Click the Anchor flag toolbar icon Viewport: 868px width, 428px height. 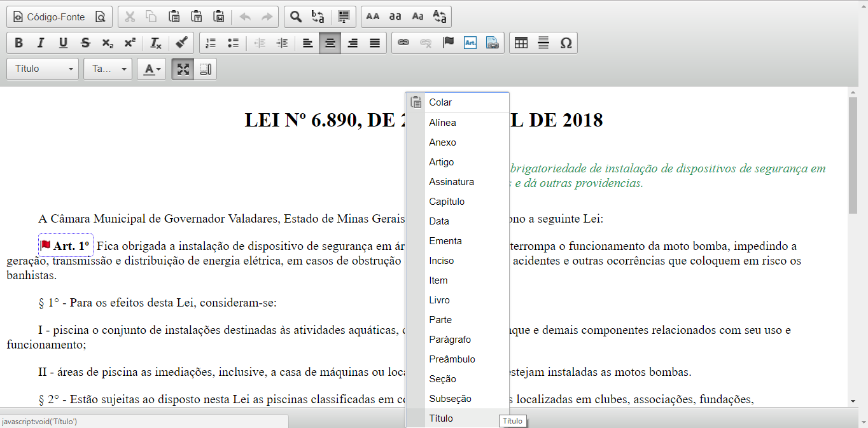(448, 43)
